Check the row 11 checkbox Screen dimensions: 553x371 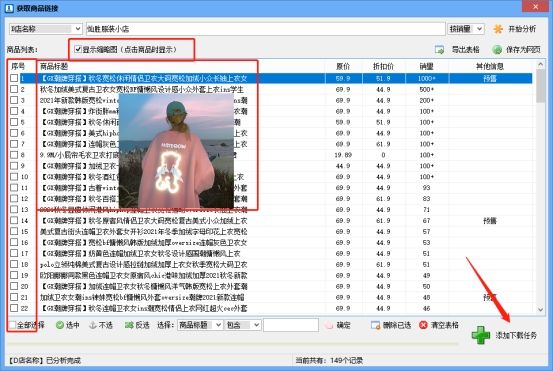coord(14,187)
